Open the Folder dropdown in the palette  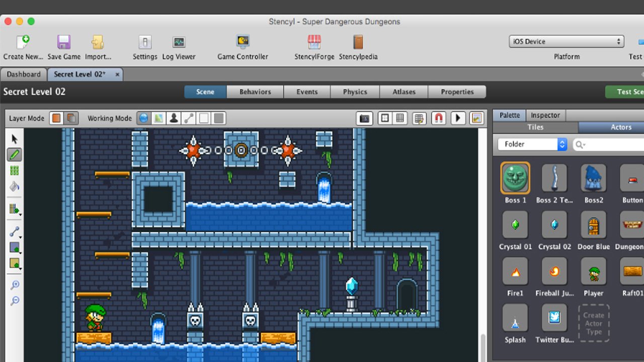point(532,144)
